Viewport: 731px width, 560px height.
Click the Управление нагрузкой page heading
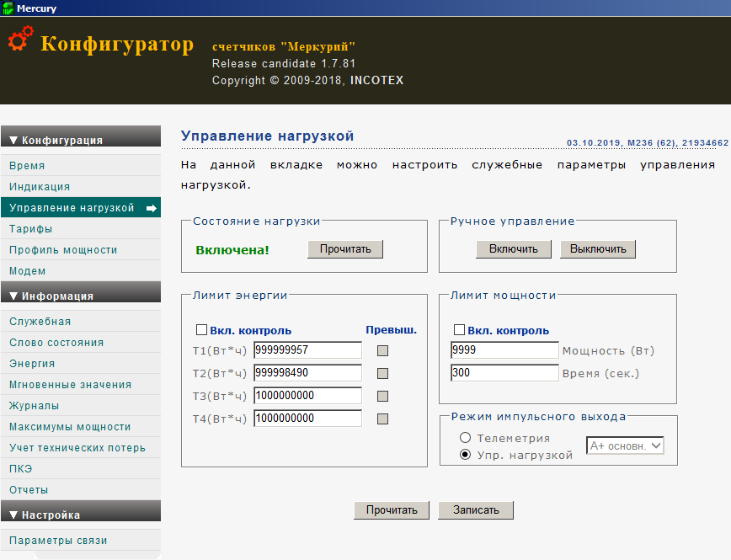[267, 136]
